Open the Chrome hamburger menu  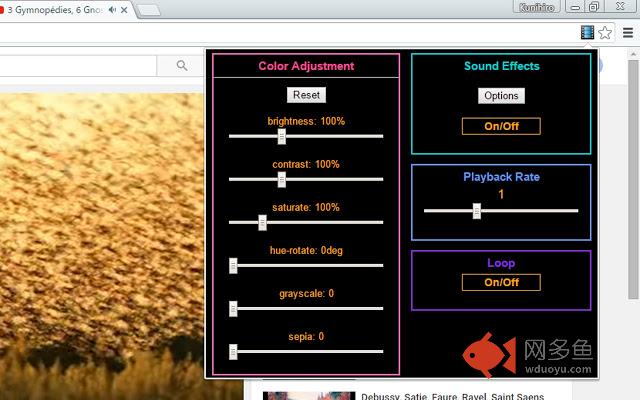[628, 32]
